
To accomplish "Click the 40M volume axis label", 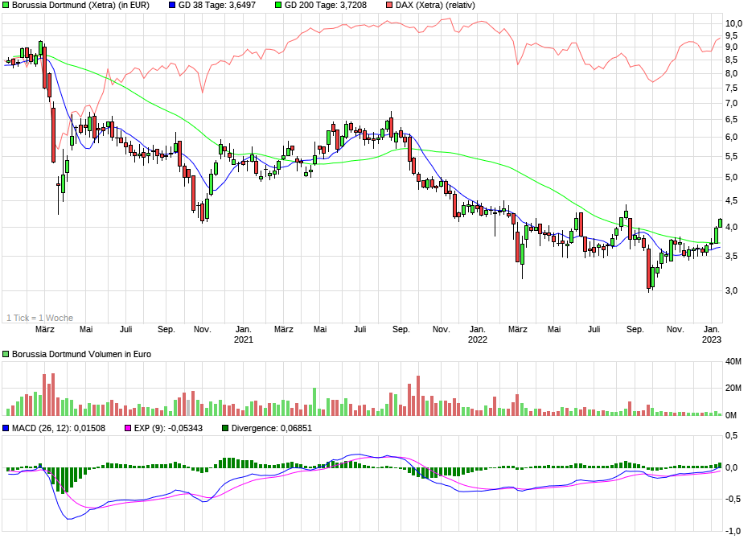I will (733, 361).
